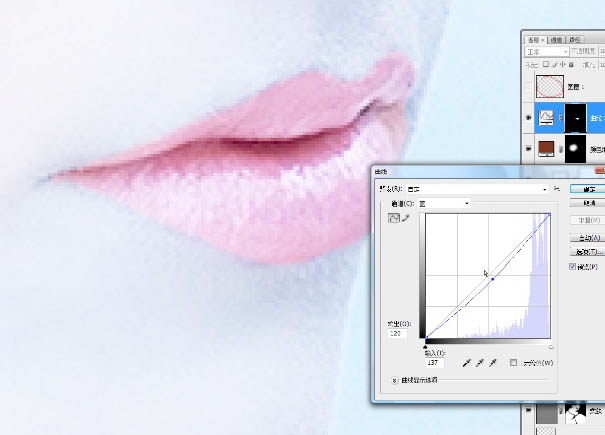Switch to the Paths tab
This screenshot has width=605, height=435.
coord(574,40)
